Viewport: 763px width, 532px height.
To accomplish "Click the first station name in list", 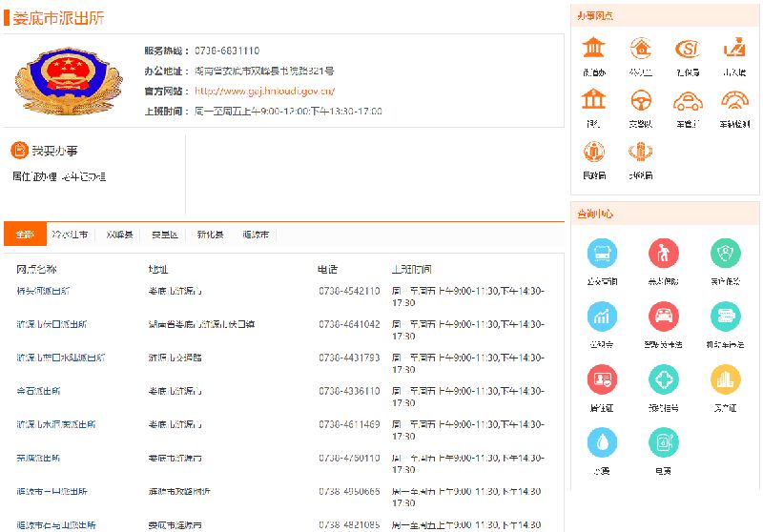I will pos(43,291).
